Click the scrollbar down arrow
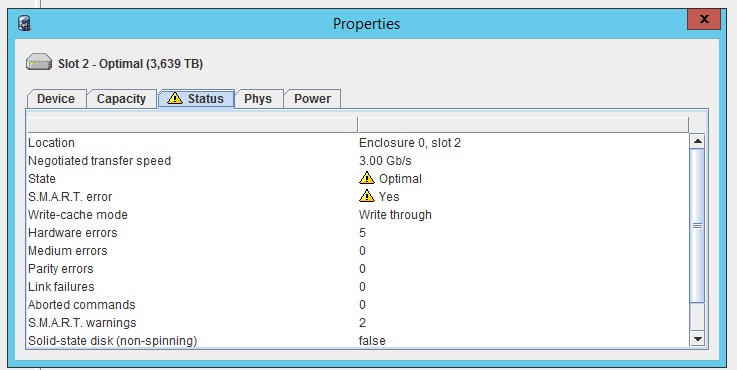737x370 pixels. [x=698, y=339]
